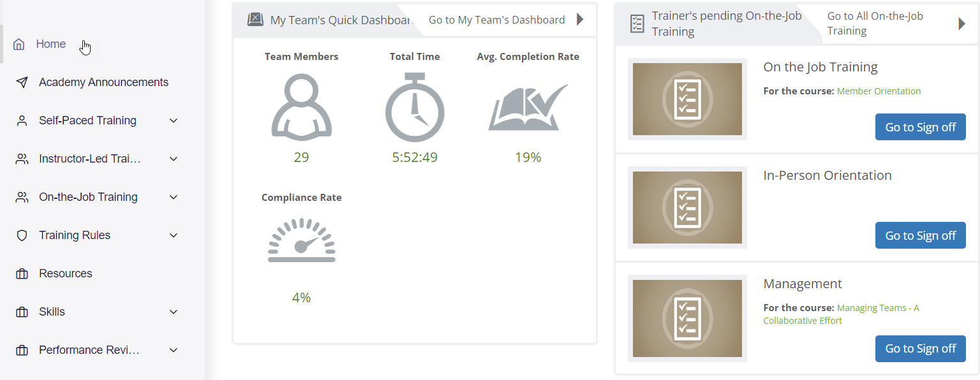980x380 pixels.
Task: Click Go to All On-the-Job Training arrow
Action: coord(962,24)
